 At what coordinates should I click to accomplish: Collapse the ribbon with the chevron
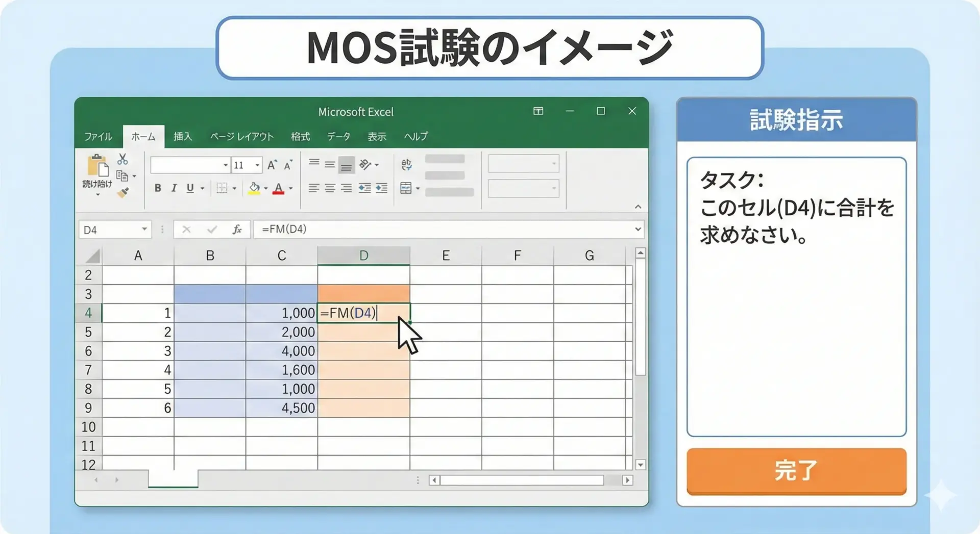pyautogui.click(x=638, y=207)
